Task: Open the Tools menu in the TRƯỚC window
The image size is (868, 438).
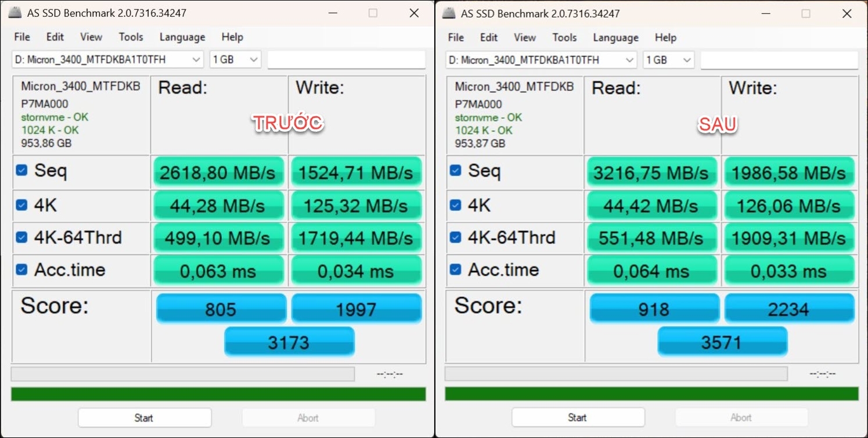Action: 131,37
